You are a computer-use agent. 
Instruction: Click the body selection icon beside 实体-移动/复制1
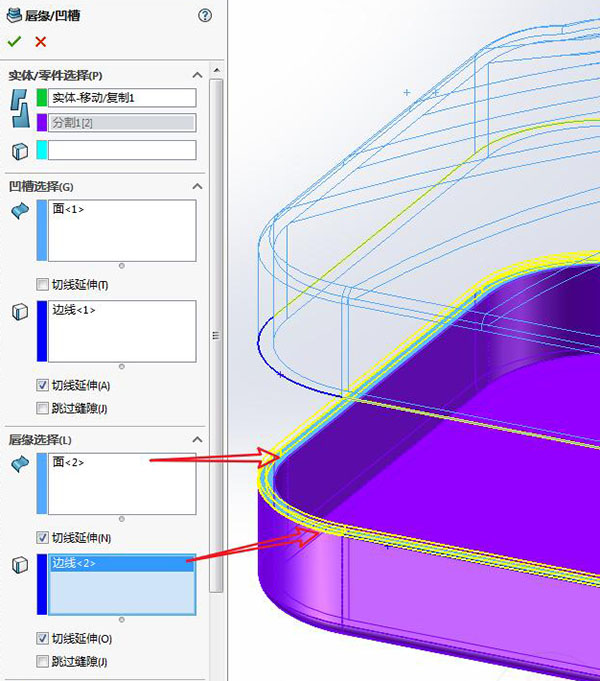pos(20,109)
